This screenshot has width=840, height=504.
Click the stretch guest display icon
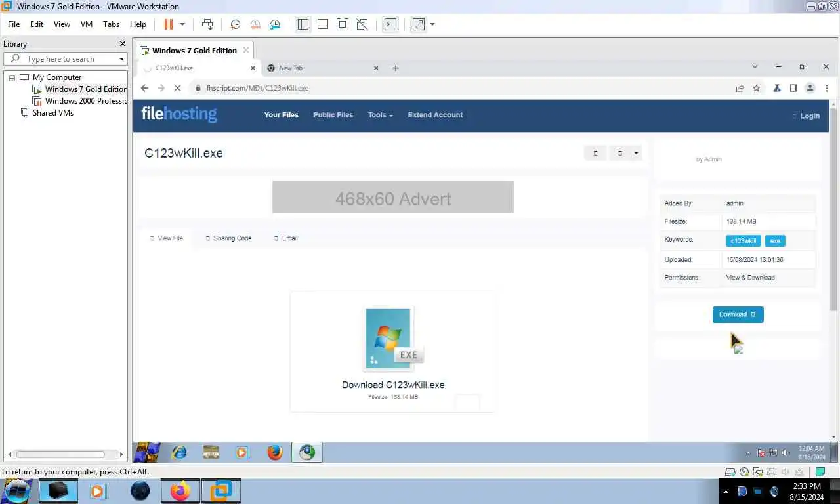point(418,24)
